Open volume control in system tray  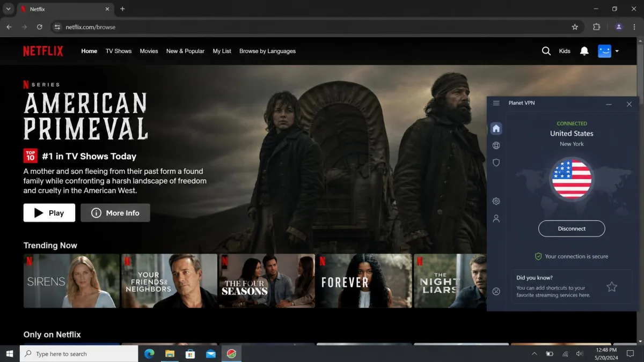point(580,354)
